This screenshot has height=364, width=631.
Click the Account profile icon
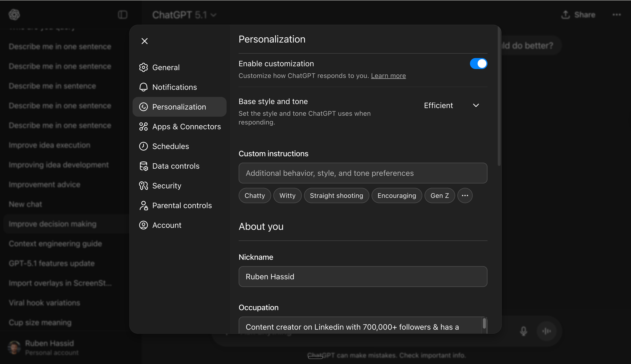click(x=144, y=225)
